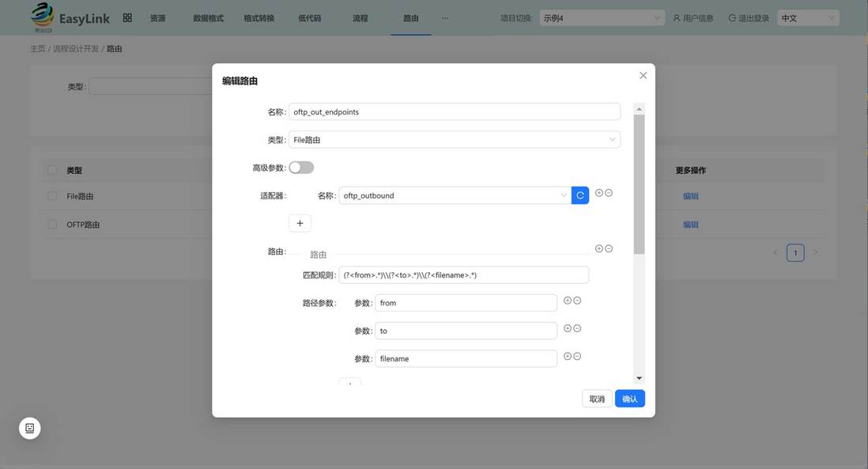Open the app grid icon beside EasyLink

click(x=127, y=17)
